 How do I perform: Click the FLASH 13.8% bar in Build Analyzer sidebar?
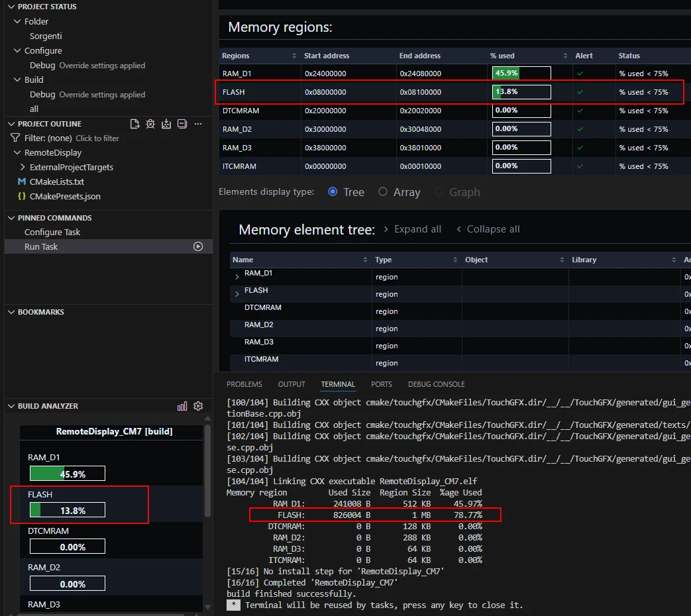click(68, 510)
